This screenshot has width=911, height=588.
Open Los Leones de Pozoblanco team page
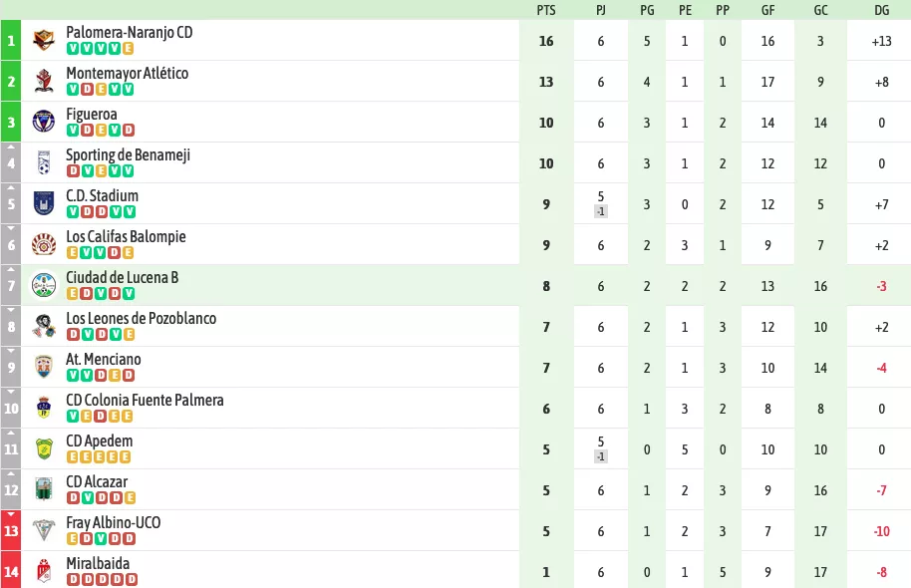click(142, 318)
